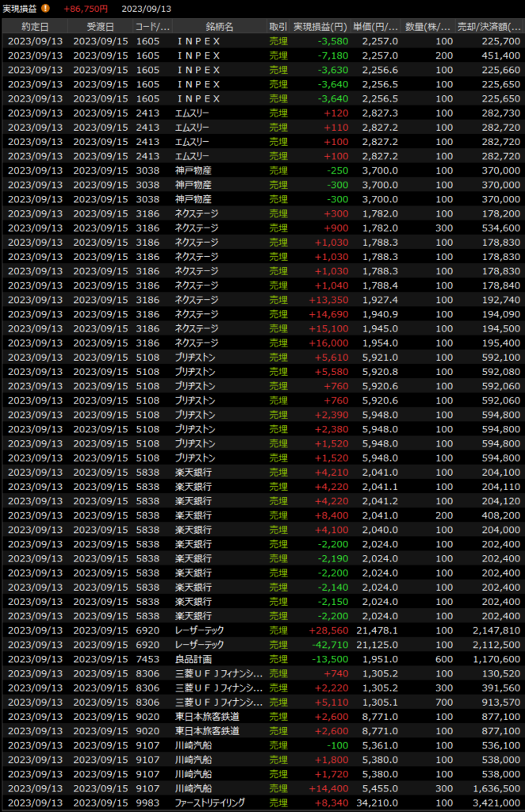This screenshot has width=525, height=812.
Task: Click the 2023/09/13 date in the title bar
Action: point(145,9)
